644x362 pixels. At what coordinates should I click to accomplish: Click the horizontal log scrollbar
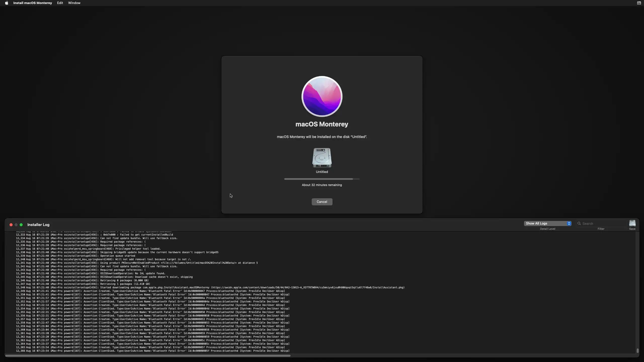tap(148, 356)
